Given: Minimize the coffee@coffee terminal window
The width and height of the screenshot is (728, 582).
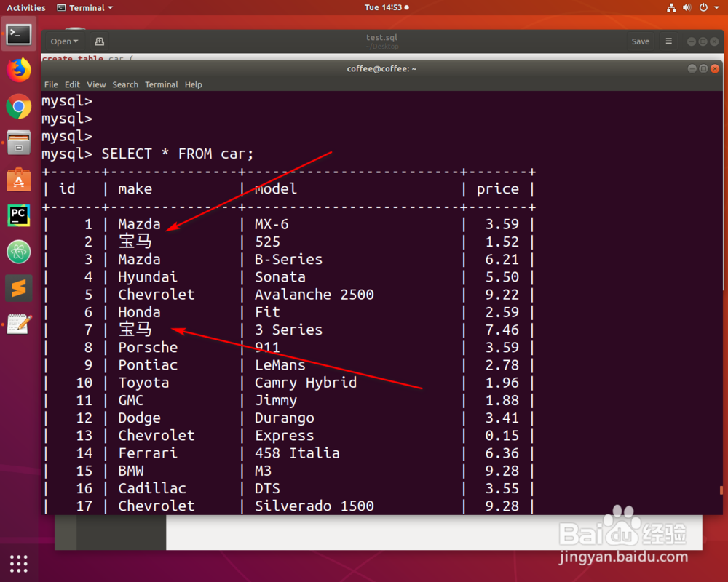Looking at the screenshot, I should tap(692, 68).
